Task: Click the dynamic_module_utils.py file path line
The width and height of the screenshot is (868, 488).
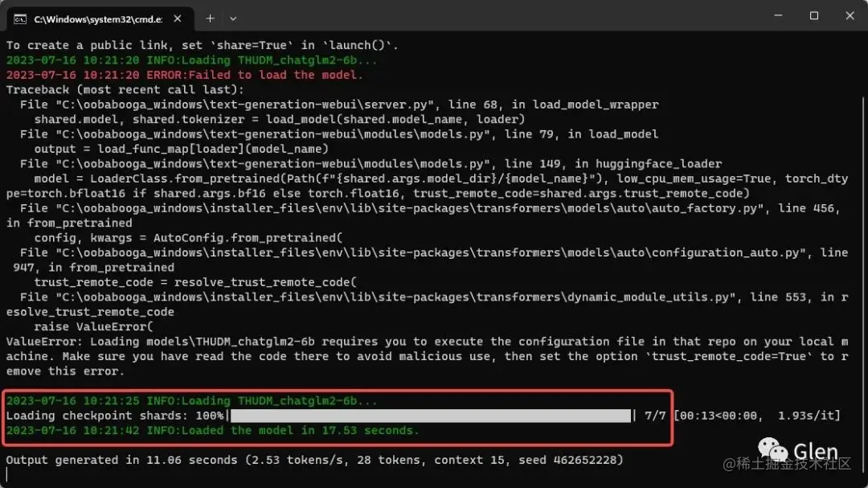Action: click(428, 305)
